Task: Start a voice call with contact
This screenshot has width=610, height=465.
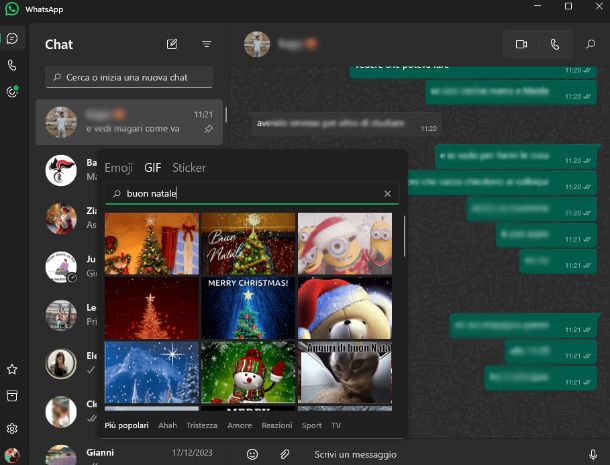Action: coord(555,44)
